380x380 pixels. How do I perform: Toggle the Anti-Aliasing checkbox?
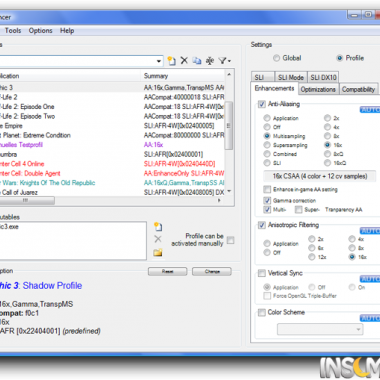point(262,104)
